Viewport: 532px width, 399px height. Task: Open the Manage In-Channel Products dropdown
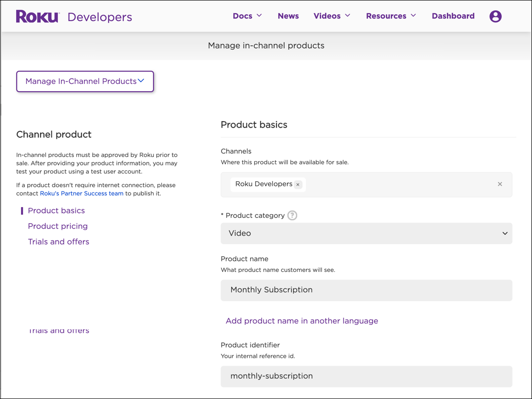point(85,81)
